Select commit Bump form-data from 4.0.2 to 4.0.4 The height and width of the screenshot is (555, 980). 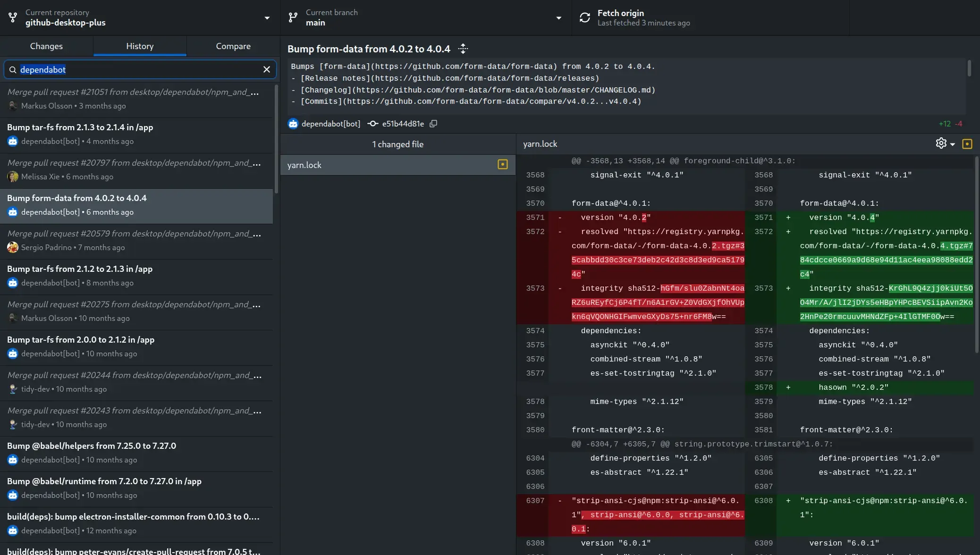point(136,206)
